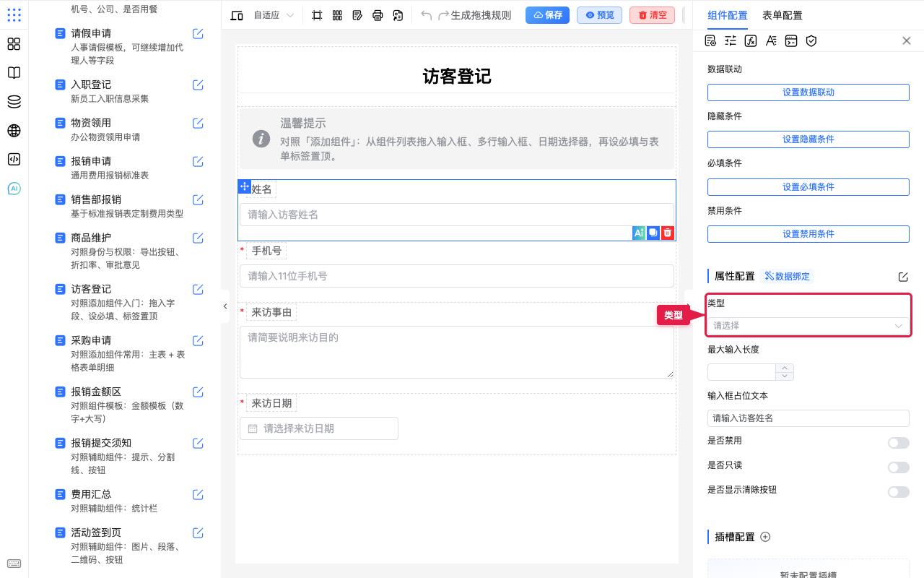924x578 pixels.
Task: Open the code editor icon in left rail
Action: pyautogui.click(x=14, y=160)
